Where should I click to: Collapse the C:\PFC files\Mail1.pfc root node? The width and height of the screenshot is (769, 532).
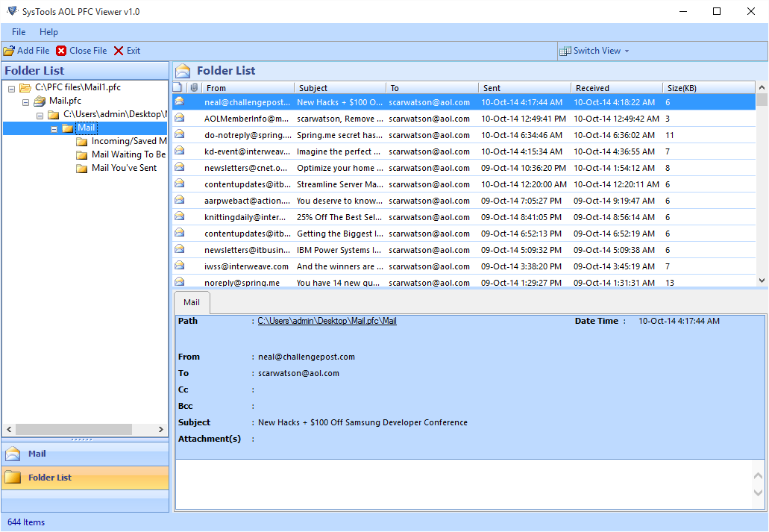(12, 88)
